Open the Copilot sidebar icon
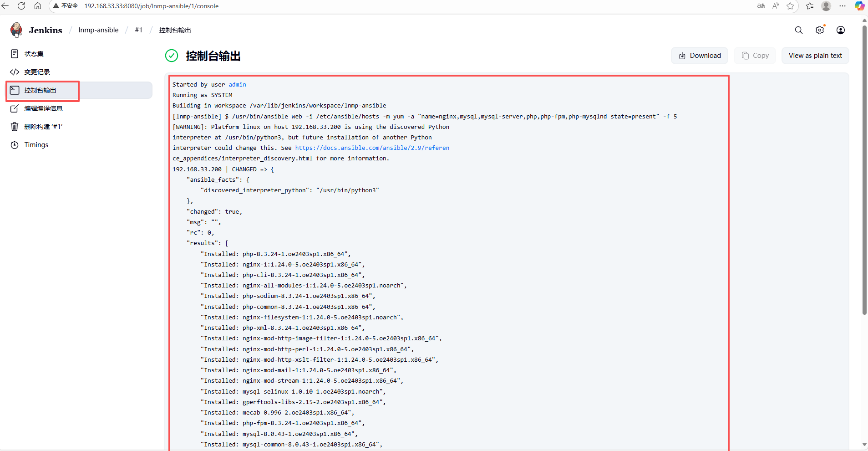The width and height of the screenshot is (868, 451). [x=859, y=6]
